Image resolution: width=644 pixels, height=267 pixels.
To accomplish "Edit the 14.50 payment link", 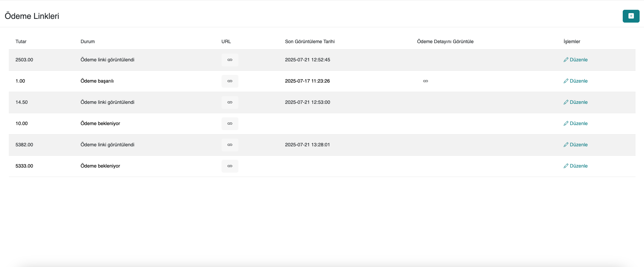I will coord(575,102).
